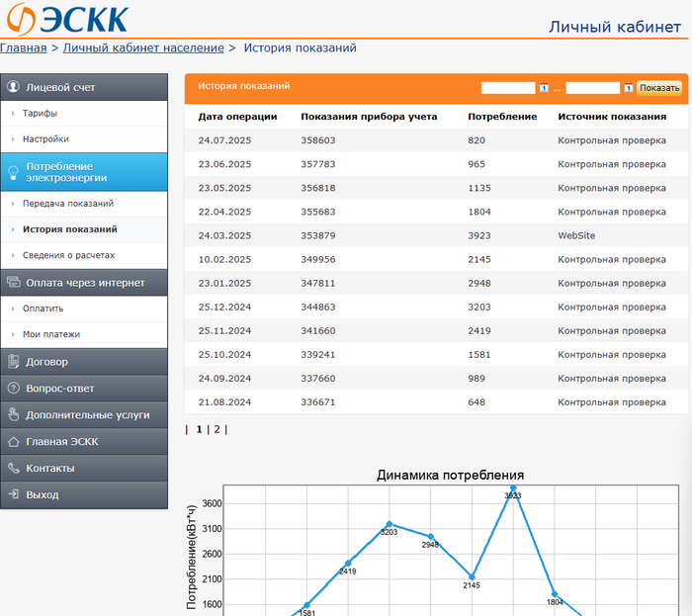Click the document icon beside Договор
This screenshot has height=616, width=692.
(x=14, y=362)
